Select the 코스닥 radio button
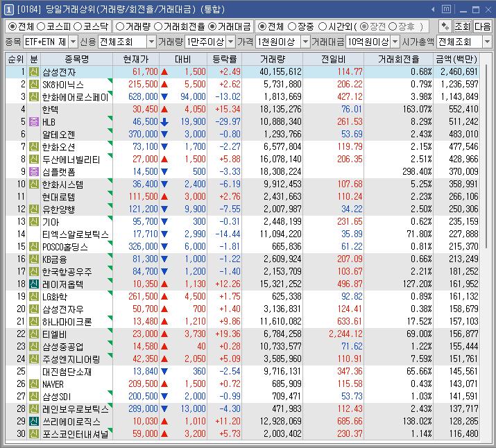 78,27
